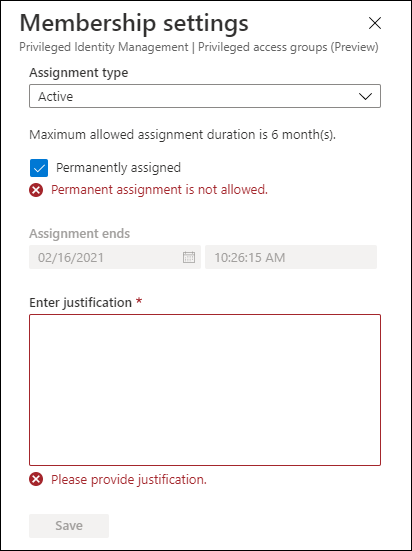Select the 02/16/2021 end date field
Image resolution: width=412 pixels, height=551 pixels.
coord(115,257)
